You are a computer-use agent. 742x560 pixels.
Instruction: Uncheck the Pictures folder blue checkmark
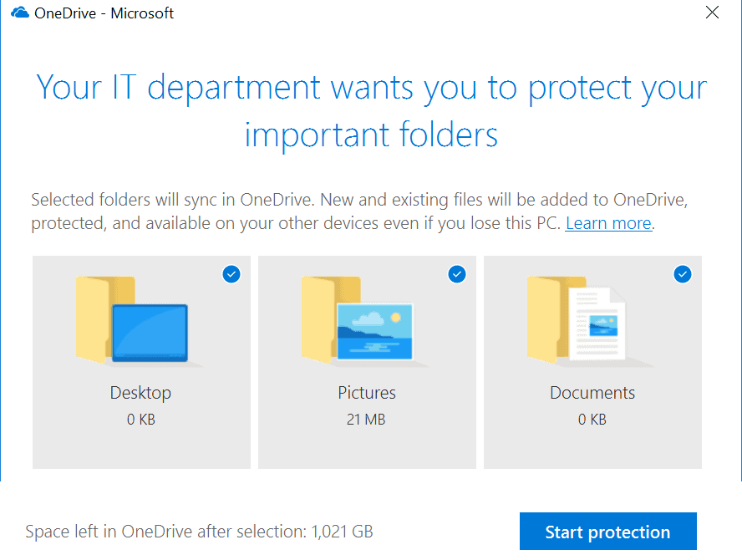(x=457, y=274)
